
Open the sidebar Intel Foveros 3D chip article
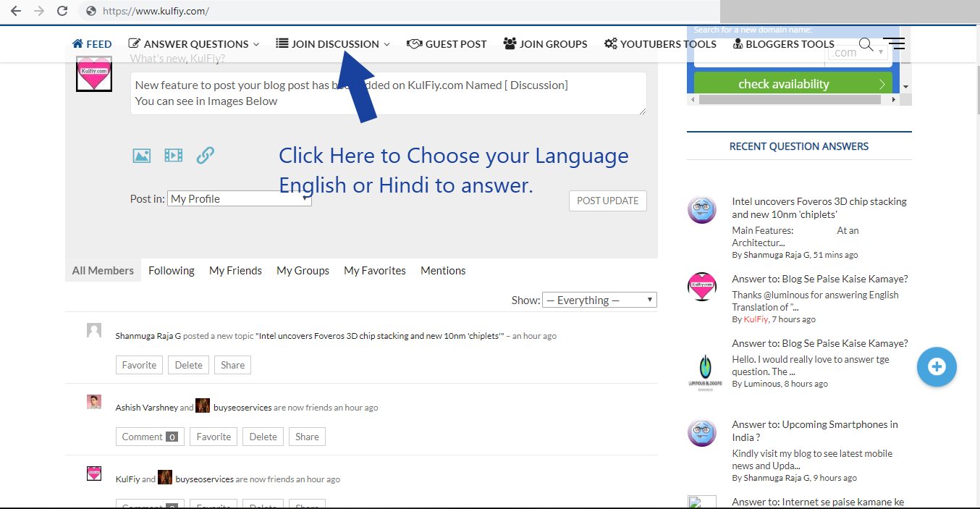pos(819,208)
